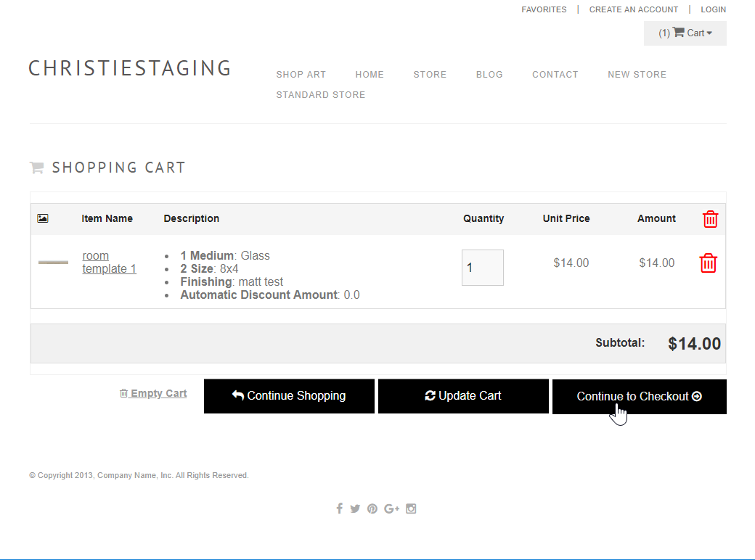The width and height of the screenshot is (755, 560).
Task: Open the Twitter social icon
Action: 355,508
